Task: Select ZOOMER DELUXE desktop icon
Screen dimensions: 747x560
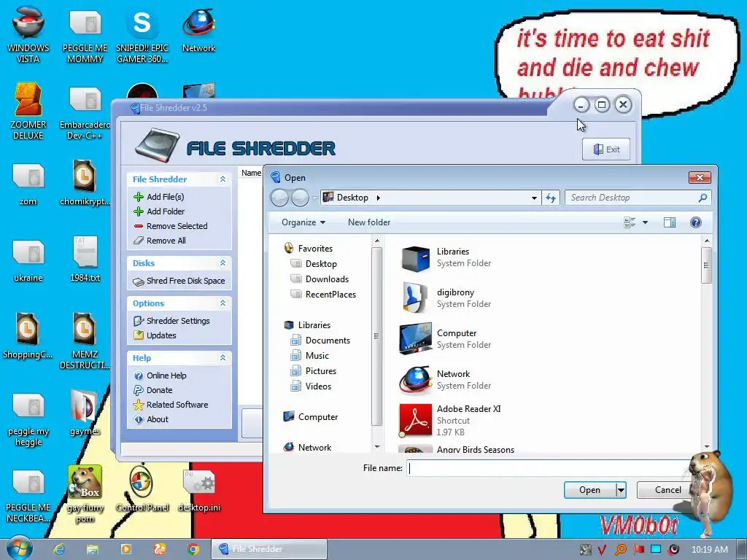Action: click(x=28, y=112)
